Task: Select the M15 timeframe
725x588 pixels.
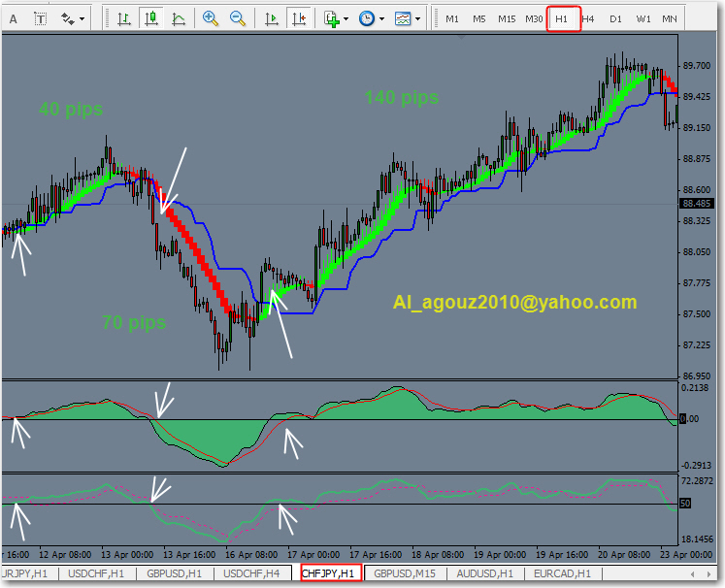Action: tap(507, 19)
